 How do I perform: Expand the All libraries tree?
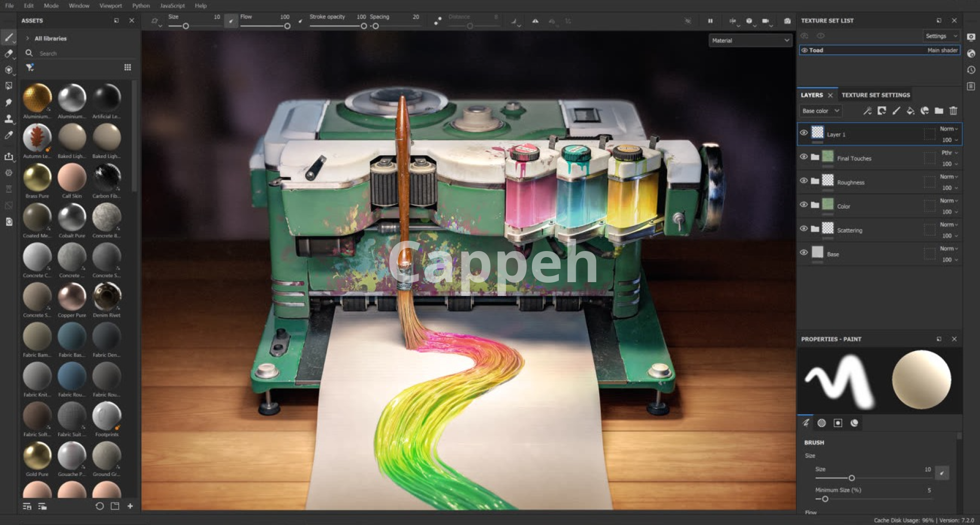[x=28, y=38]
